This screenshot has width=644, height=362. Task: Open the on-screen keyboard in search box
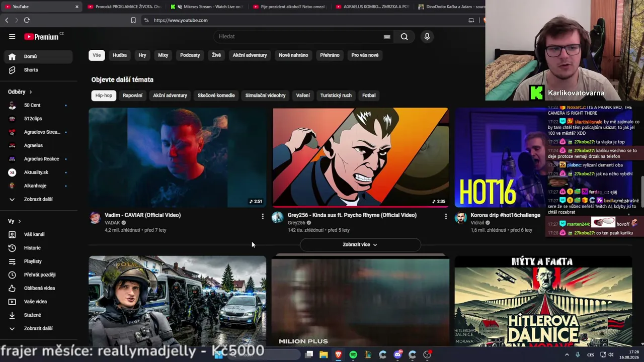point(387,36)
